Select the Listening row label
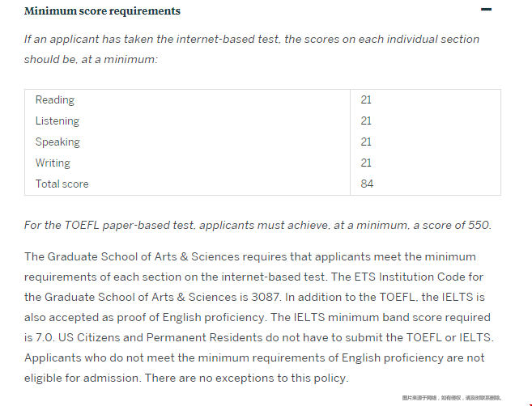Screen dimensions: 532x406 pyautogui.click(x=57, y=121)
